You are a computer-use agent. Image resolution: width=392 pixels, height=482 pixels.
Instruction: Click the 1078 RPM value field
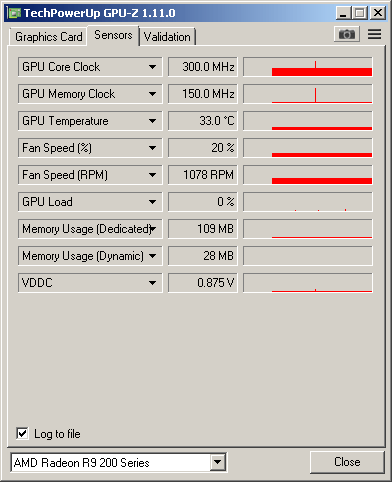pyautogui.click(x=203, y=175)
